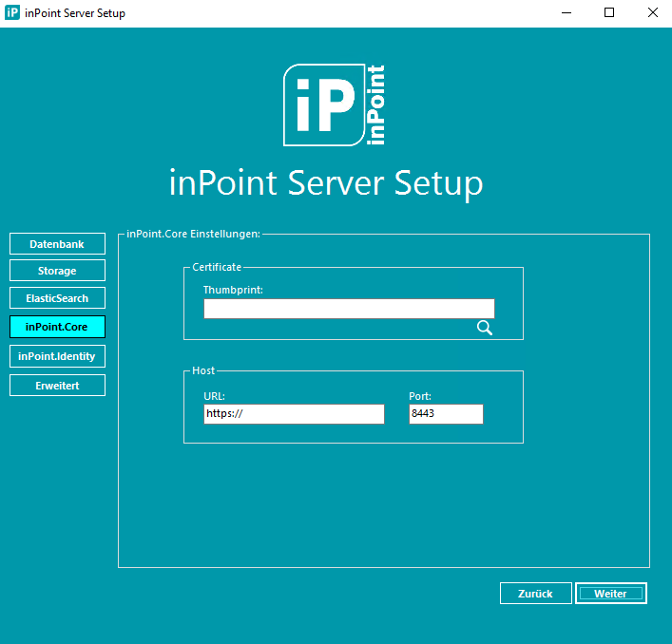
Task: Go back with the Zurück button
Action: [536, 594]
